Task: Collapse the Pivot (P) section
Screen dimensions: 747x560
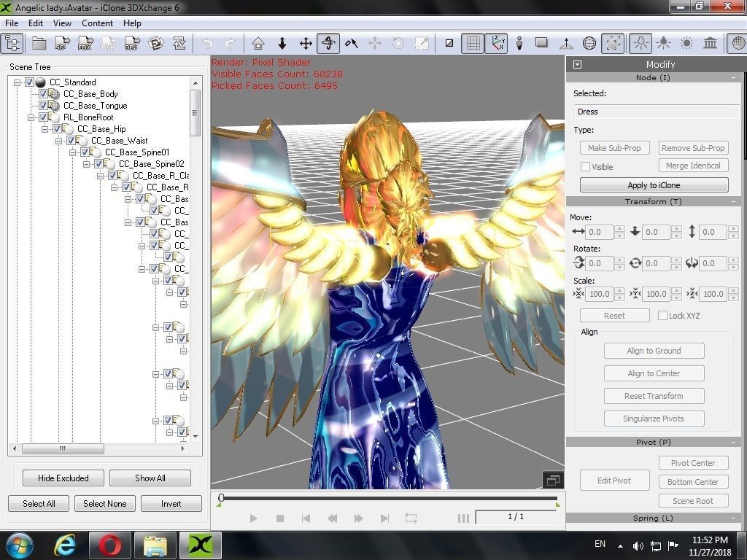Action: (x=734, y=443)
